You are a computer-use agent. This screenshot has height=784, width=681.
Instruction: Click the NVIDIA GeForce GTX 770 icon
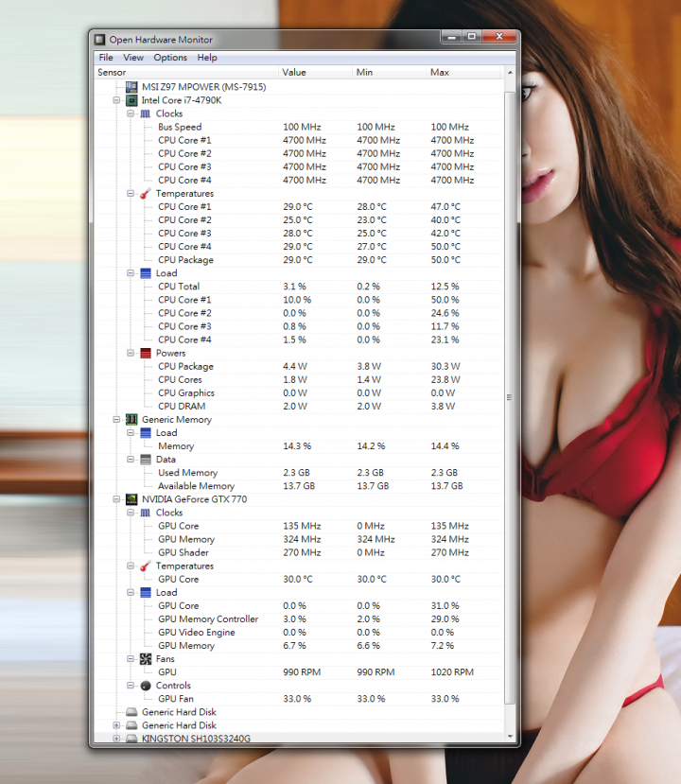coord(131,499)
